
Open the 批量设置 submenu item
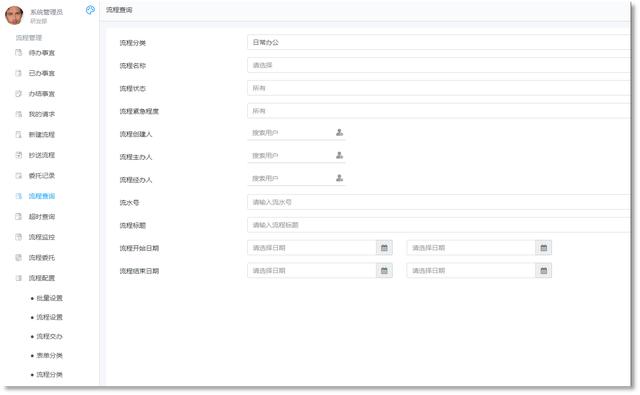coord(49,298)
